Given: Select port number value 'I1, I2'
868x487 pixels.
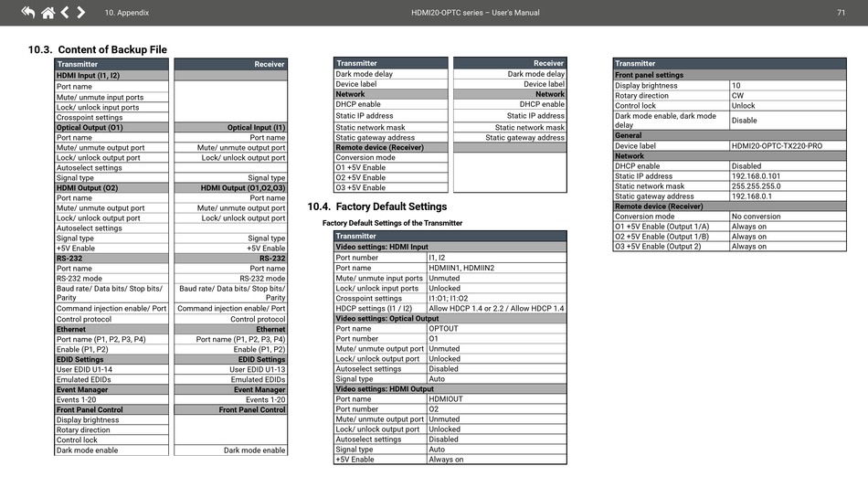Looking at the screenshot, I should pos(437,258).
